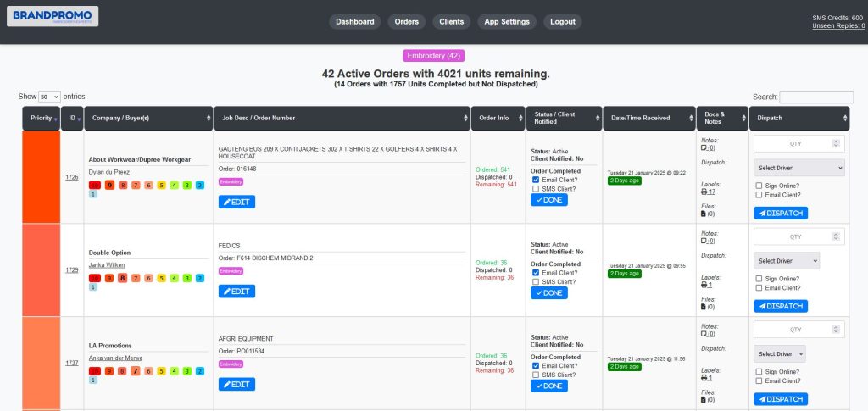868x411 pixels.
Task: Open the files document icon for order 1726
Action: [704, 214]
